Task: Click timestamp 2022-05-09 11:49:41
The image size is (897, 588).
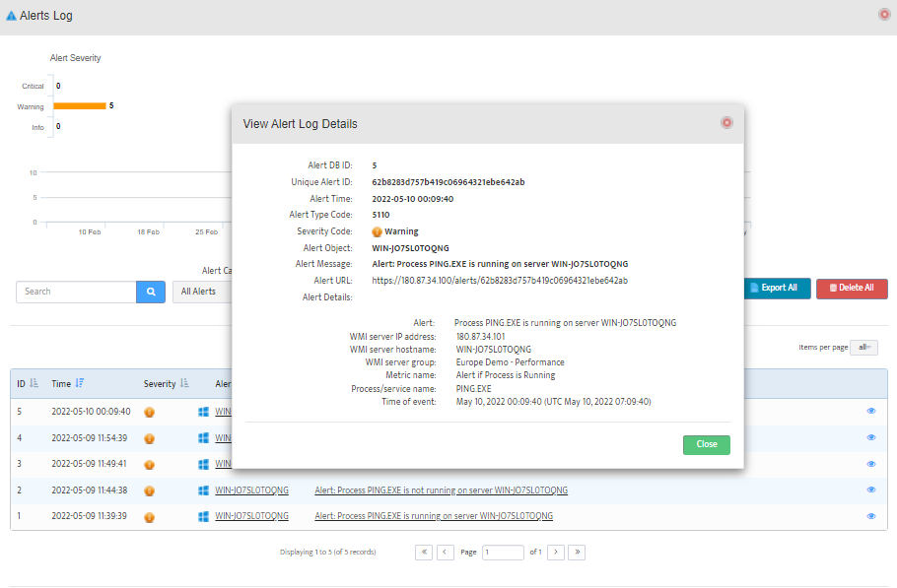Action: point(90,464)
